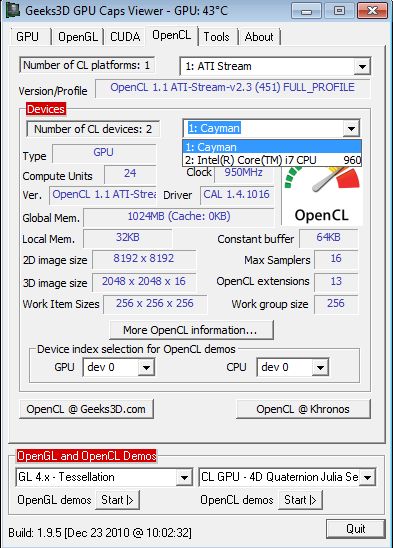The height and width of the screenshot is (548, 393).
Task: Open the OpenGL tab
Action: pyautogui.click(x=78, y=37)
